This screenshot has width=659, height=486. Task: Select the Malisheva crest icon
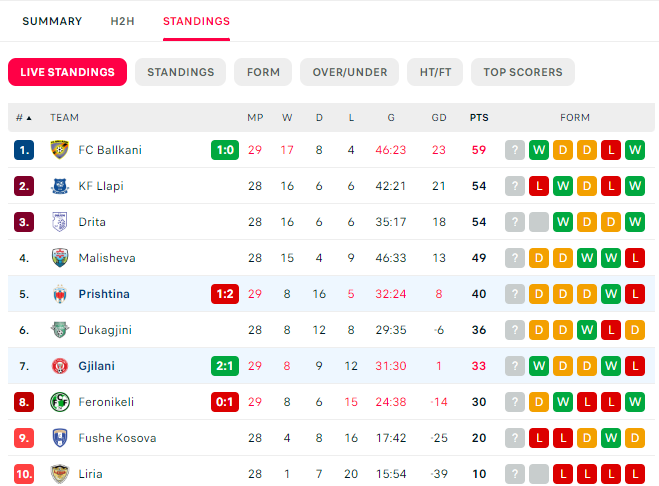pyautogui.click(x=60, y=258)
